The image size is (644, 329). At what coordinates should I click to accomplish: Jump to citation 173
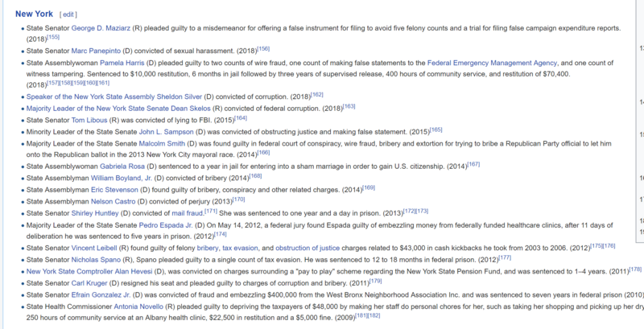point(422,211)
